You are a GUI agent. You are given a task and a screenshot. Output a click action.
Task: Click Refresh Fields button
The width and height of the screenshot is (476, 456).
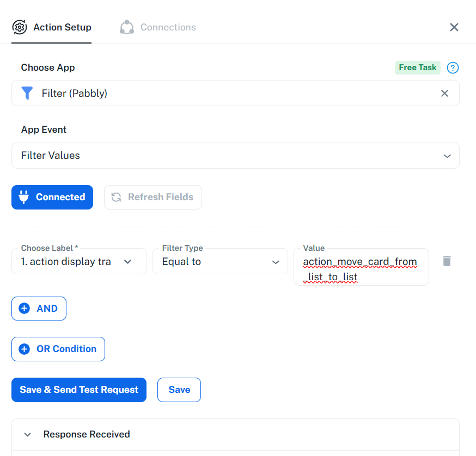coord(153,197)
